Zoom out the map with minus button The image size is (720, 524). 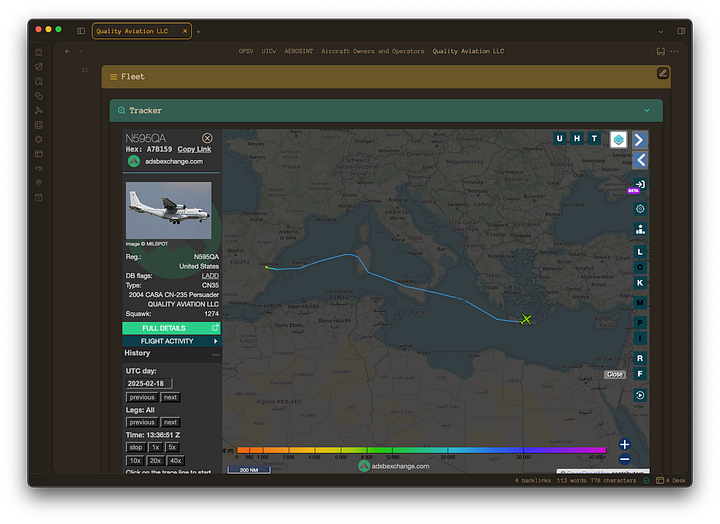click(624, 459)
